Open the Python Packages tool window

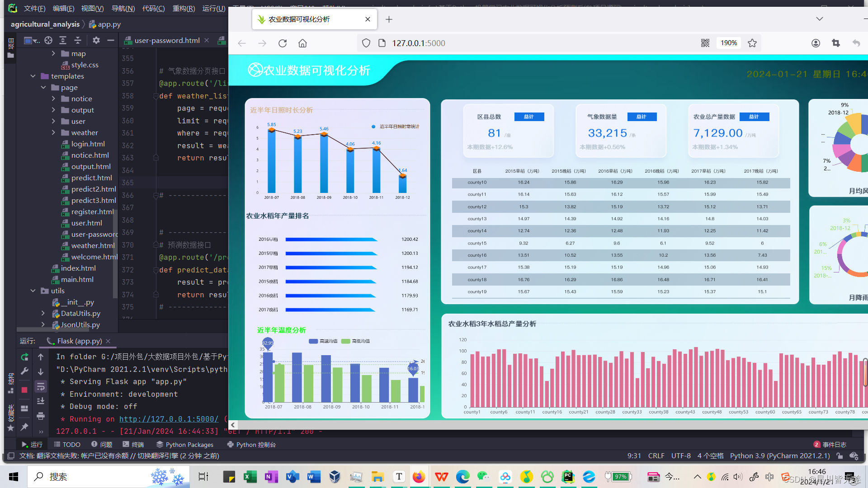coord(184,445)
